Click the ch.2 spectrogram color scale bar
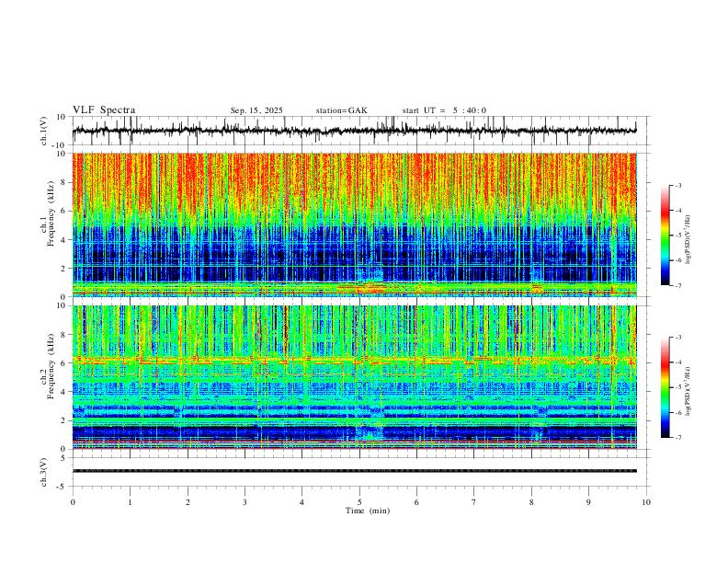This screenshot has width=728, height=563. [x=665, y=387]
